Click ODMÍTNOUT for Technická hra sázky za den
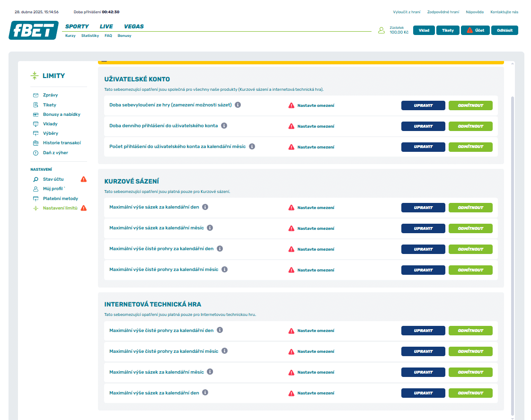The width and height of the screenshot is (531, 420). coord(470,393)
